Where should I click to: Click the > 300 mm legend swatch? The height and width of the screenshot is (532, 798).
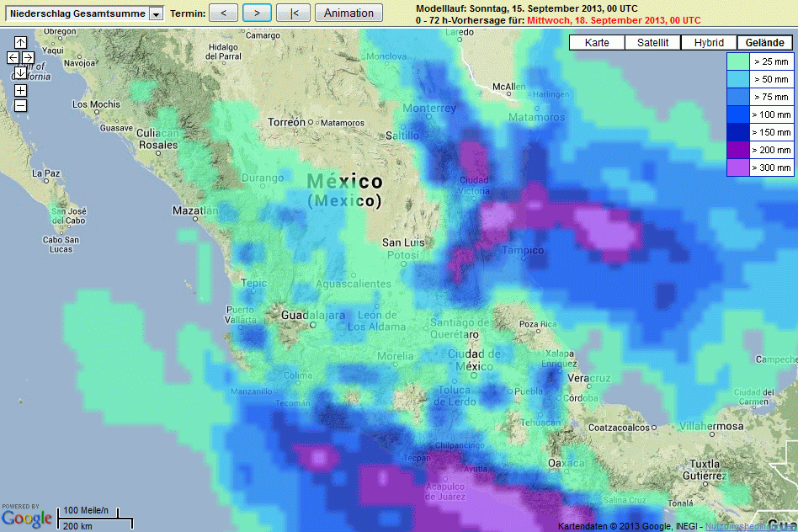point(738,168)
